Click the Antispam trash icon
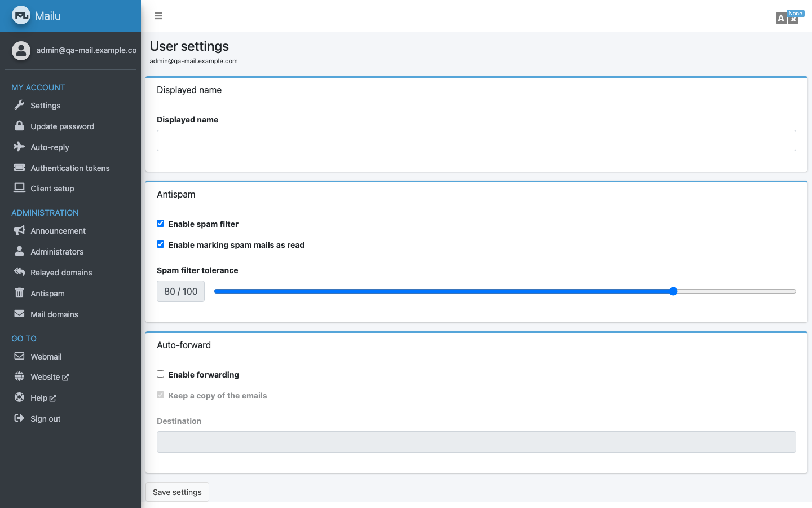The height and width of the screenshot is (508, 812). pos(19,293)
